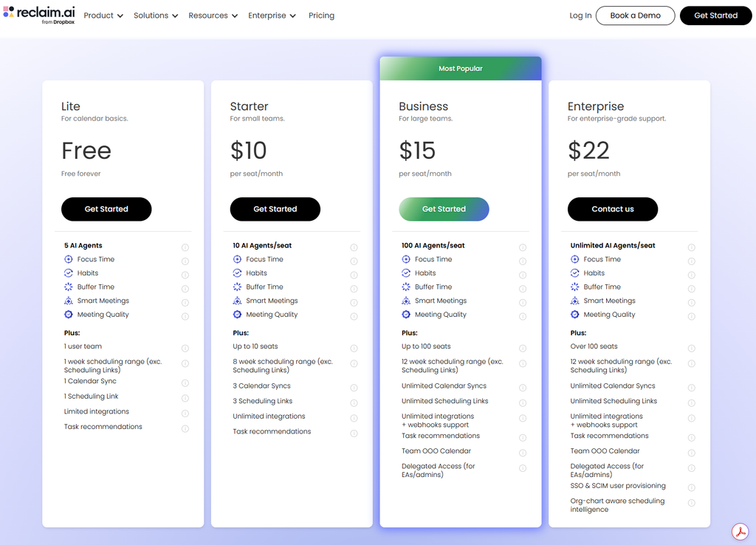Viewport: 756px width, 545px height.
Task: Click Smart Meetings icon in Enterprise plan
Action: pos(574,301)
